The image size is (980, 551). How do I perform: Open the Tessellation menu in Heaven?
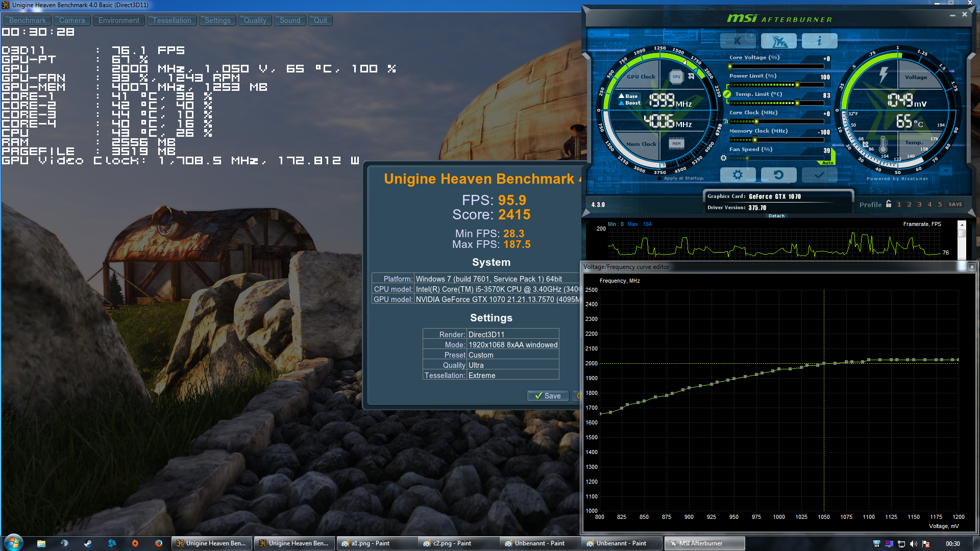pos(171,20)
